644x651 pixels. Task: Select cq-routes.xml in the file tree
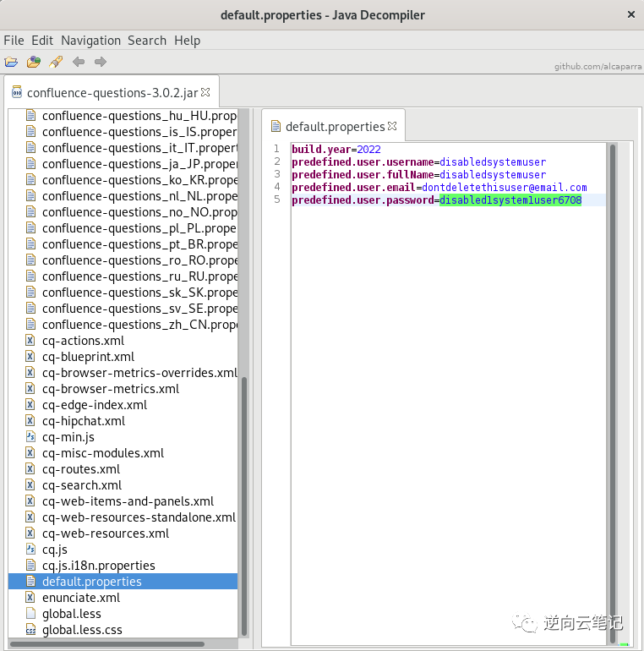(x=81, y=469)
